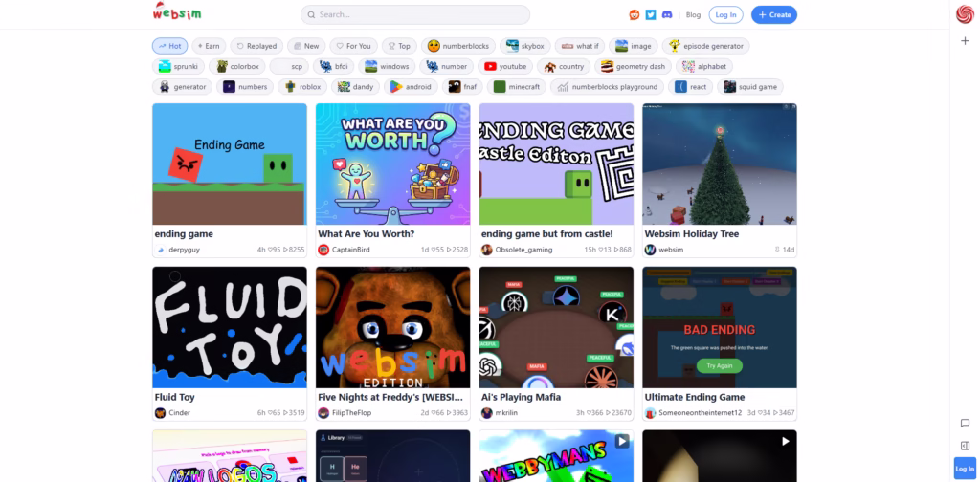Click the Websim logo at top left
This screenshot has width=980, height=482.
point(177,13)
